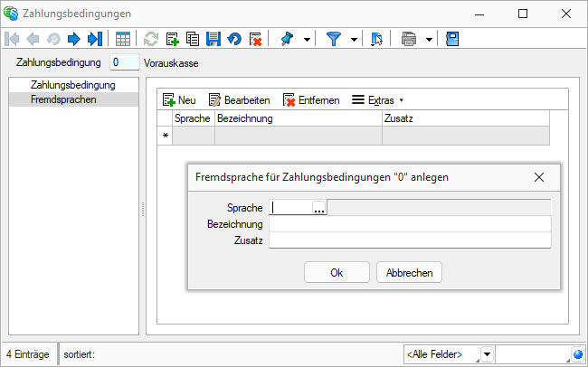This screenshot has height=367, width=588.
Task: Click the copy record icon
Action: click(x=193, y=39)
